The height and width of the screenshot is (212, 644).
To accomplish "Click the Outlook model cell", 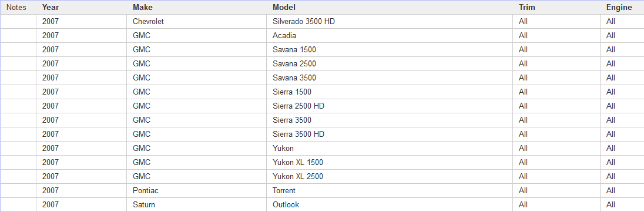I will pos(390,204).
